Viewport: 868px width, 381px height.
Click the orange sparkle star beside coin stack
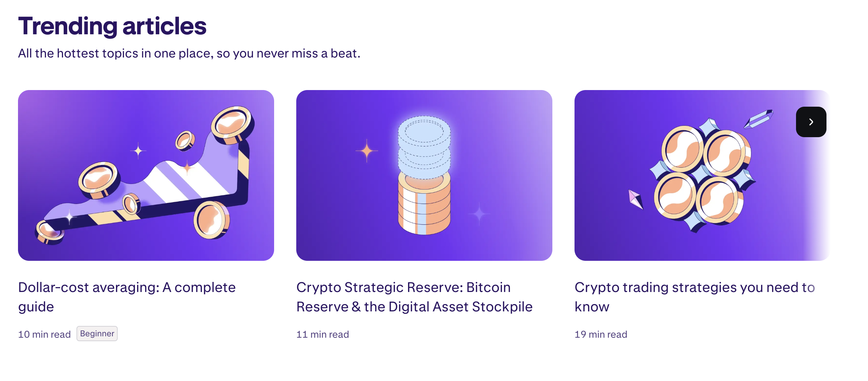pos(367,151)
